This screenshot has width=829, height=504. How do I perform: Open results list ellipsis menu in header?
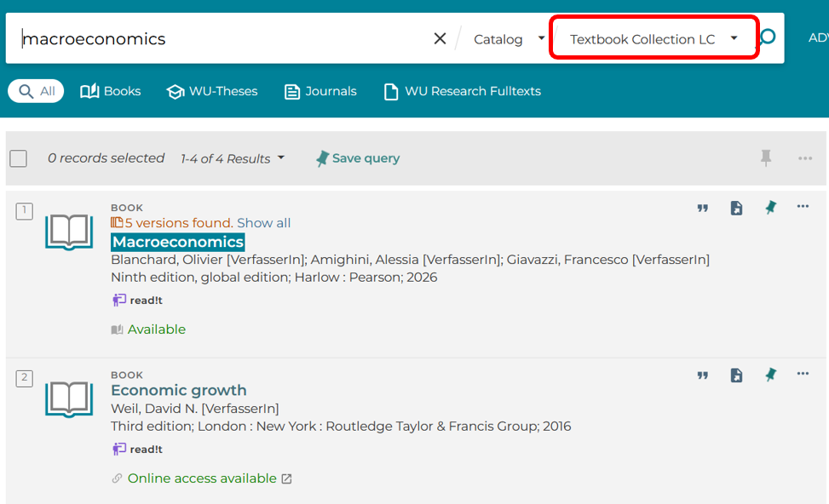805,158
